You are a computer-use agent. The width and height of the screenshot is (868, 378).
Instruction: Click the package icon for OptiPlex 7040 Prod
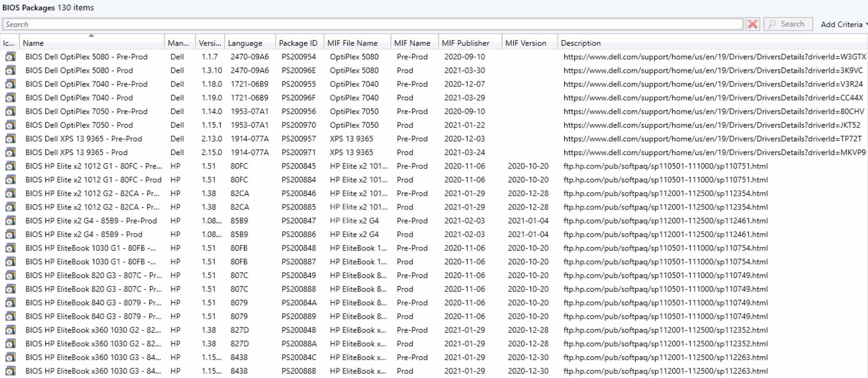point(11,98)
